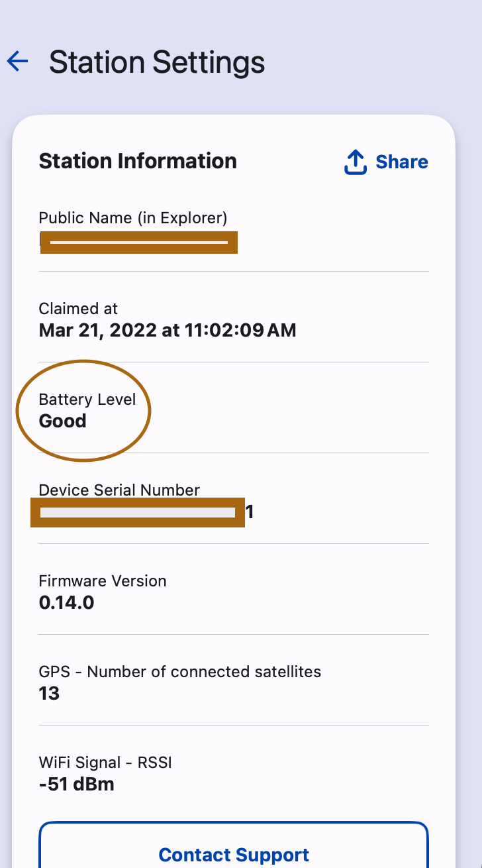Select the redacted public name value
This screenshot has width=482, height=868.
point(138,243)
